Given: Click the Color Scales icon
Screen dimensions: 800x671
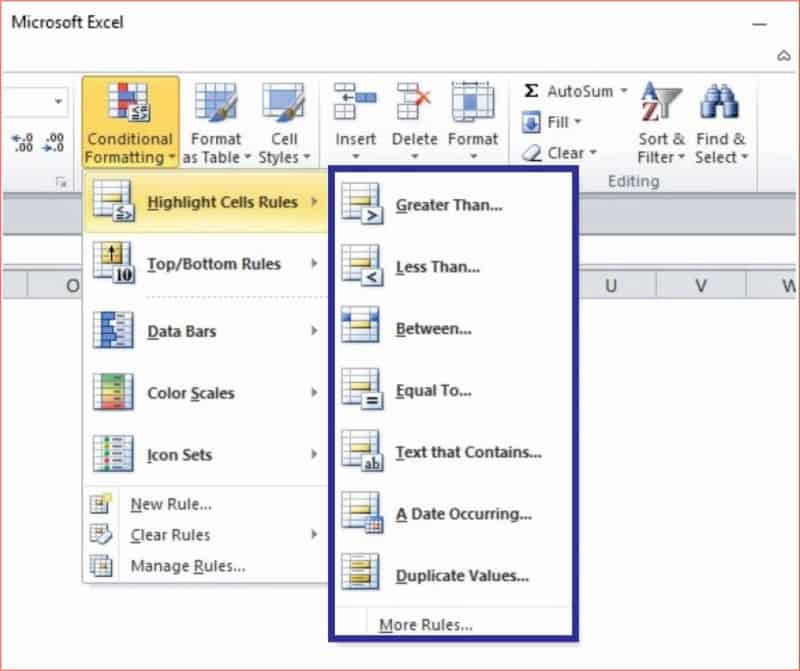Looking at the screenshot, I should pos(113,392).
